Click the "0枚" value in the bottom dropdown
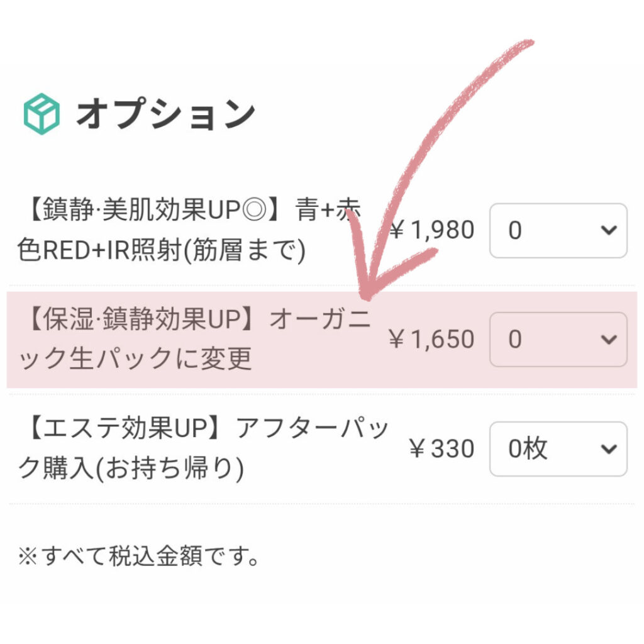This screenshot has width=644, height=644. tap(528, 449)
